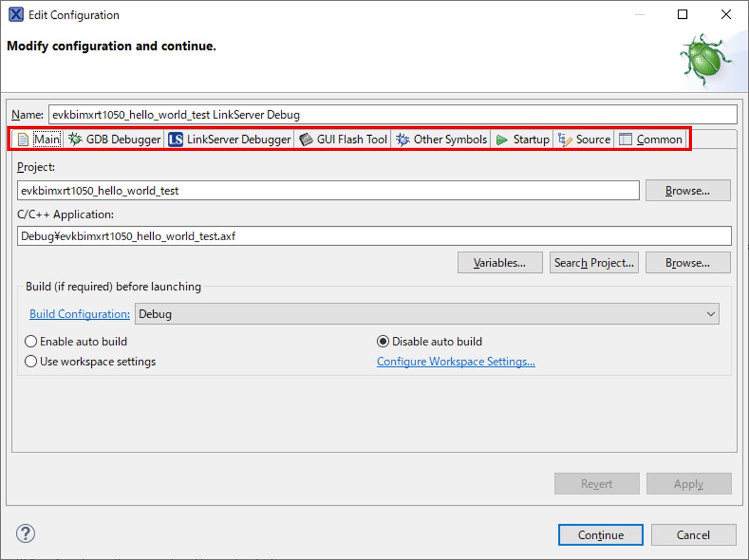This screenshot has width=749, height=560.
Task: Click the Startup green arrow icon
Action: [x=502, y=139]
